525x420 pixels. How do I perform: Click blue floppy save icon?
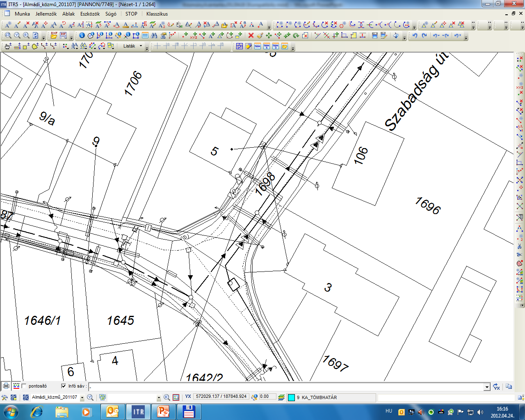pyautogui.click(x=375, y=35)
